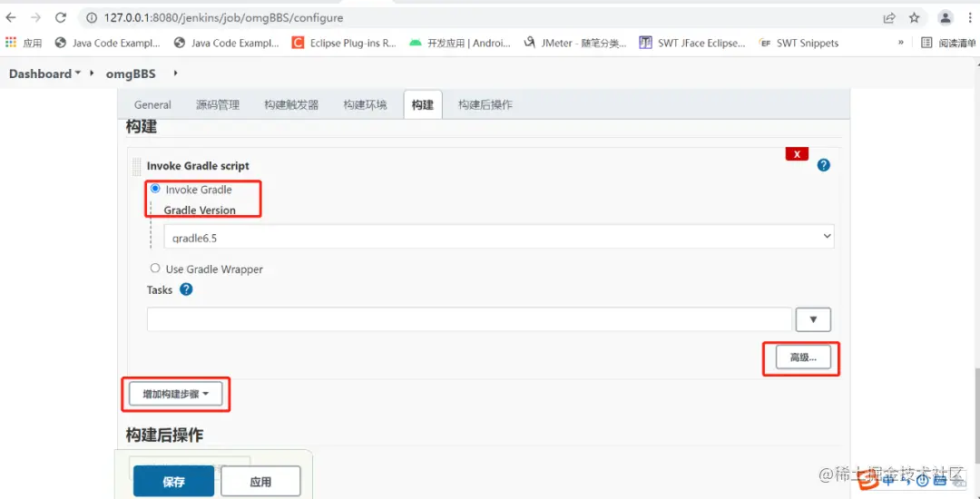Image resolution: width=980 pixels, height=499 pixels.
Task: Open the browser profile avatar
Action: [946, 18]
